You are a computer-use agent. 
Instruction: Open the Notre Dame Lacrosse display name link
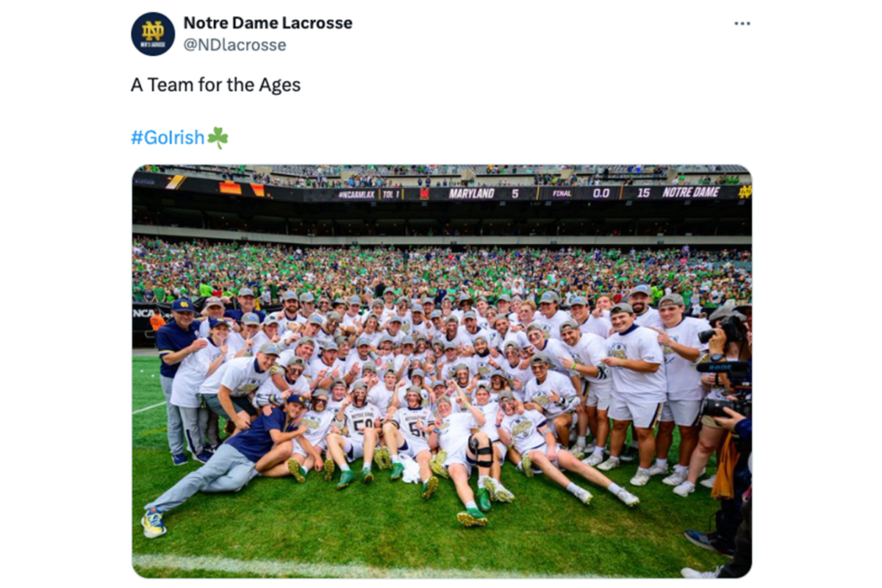268,23
